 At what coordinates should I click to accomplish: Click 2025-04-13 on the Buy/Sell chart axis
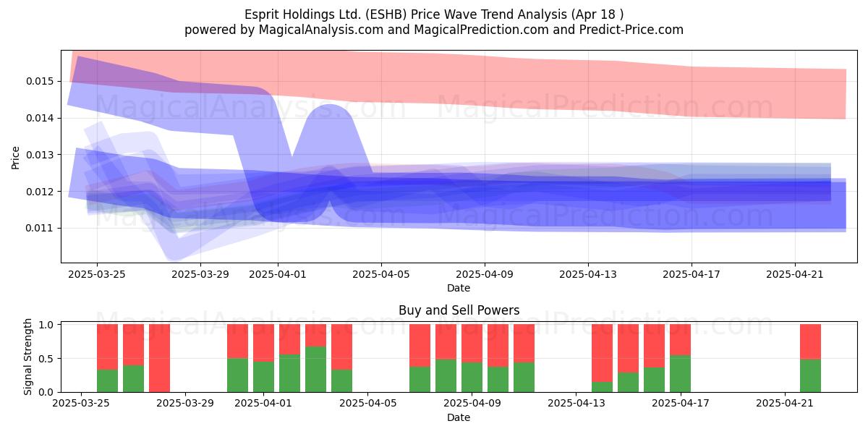(x=576, y=404)
